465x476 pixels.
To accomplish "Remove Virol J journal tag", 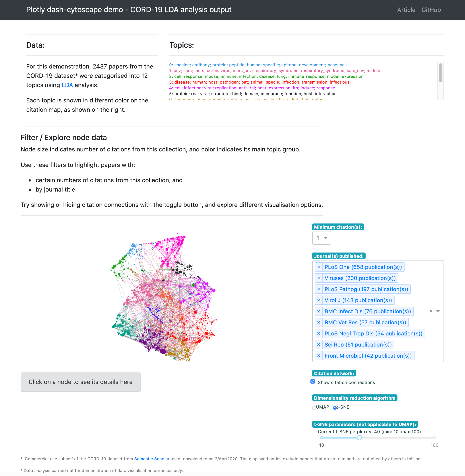I will point(318,300).
